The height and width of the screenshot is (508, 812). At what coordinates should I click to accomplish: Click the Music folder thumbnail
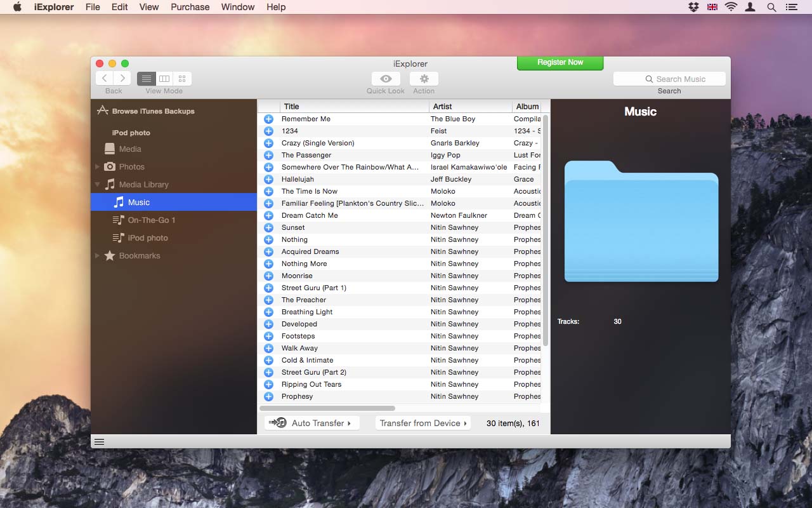[641, 221]
